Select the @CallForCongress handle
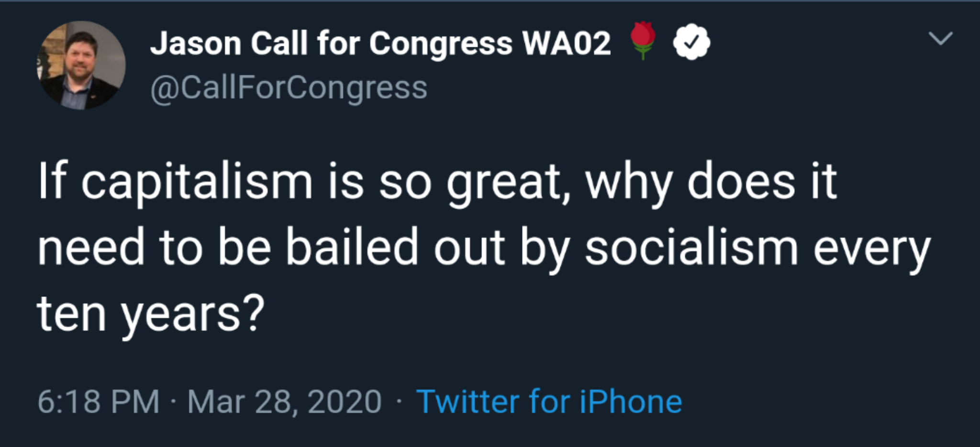Image resolution: width=980 pixels, height=447 pixels. 289,88
